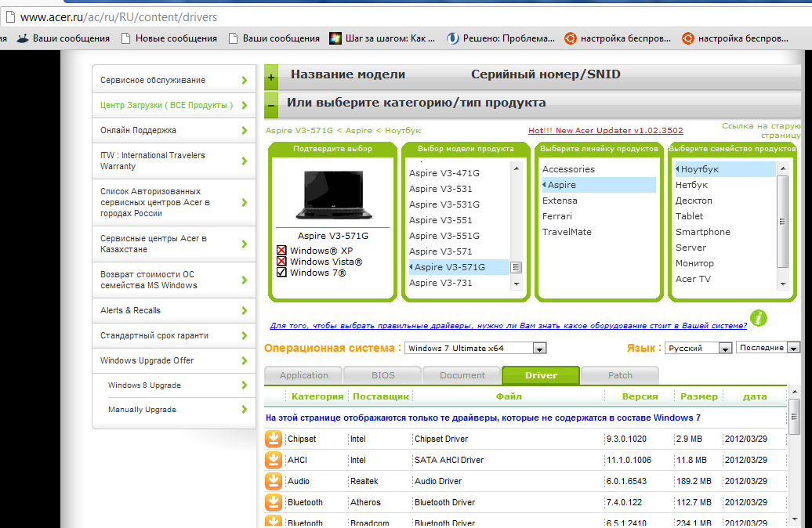Screen dimensions: 812x528
Task: Select Tablet product family
Action: [689, 216]
